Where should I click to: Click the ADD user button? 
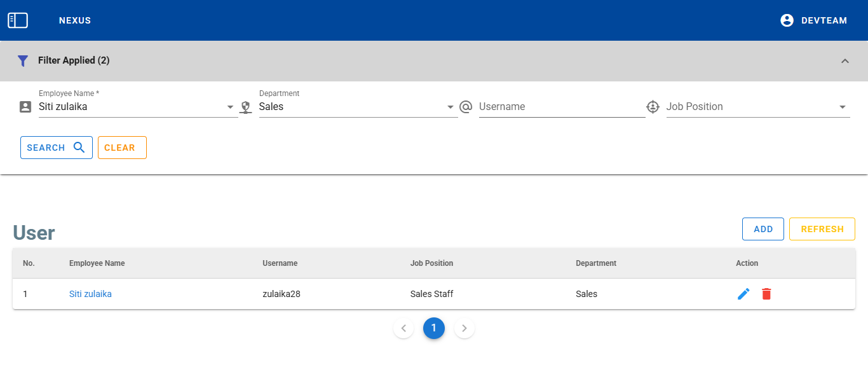763,229
